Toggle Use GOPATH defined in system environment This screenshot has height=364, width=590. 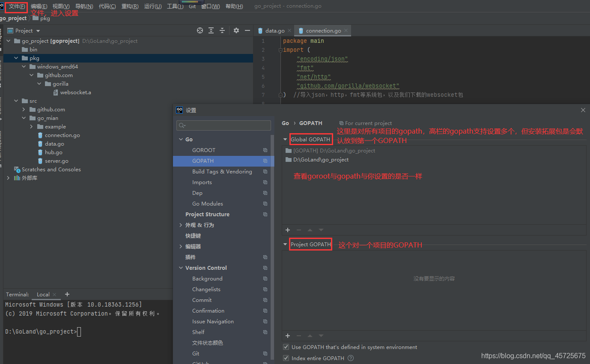point(286,347)
